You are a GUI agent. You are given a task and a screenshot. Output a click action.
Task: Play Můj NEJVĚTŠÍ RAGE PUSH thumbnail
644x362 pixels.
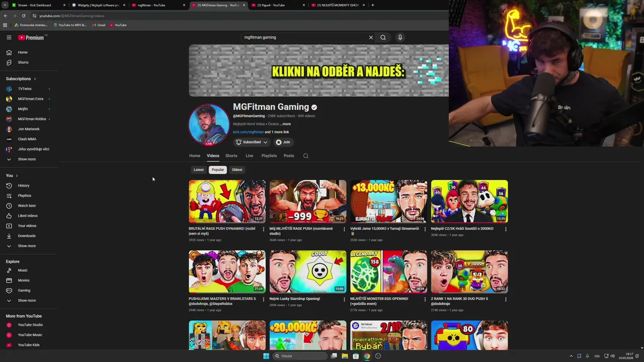(308, 201)
